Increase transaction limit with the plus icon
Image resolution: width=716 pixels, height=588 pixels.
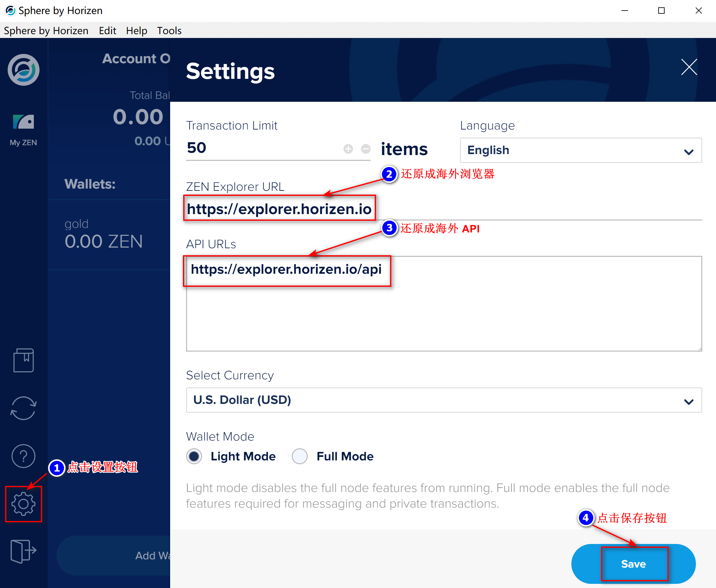[x=348, y=149]
